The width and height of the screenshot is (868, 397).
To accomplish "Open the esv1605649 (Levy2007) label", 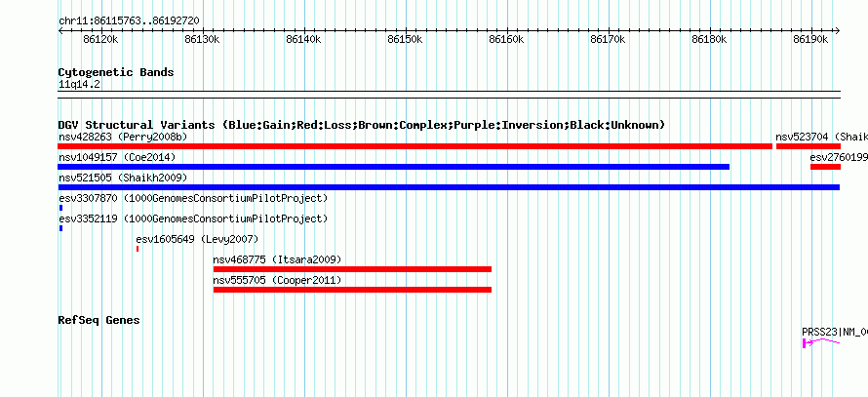I will (x=197, y=239).
